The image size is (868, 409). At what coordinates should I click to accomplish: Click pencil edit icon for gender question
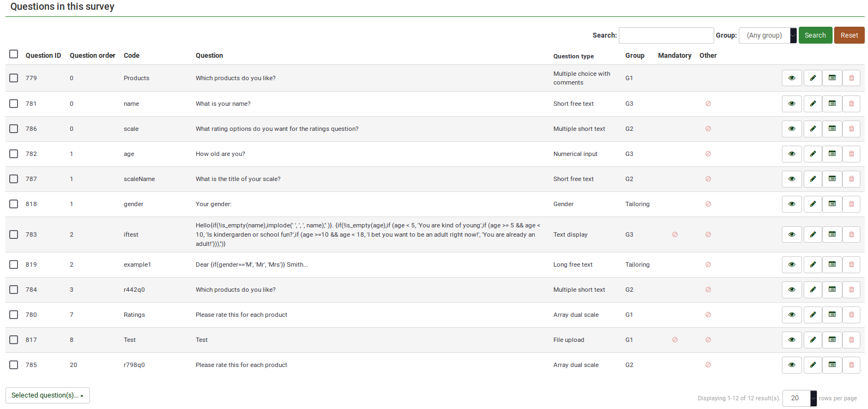[x=812, y=204]
